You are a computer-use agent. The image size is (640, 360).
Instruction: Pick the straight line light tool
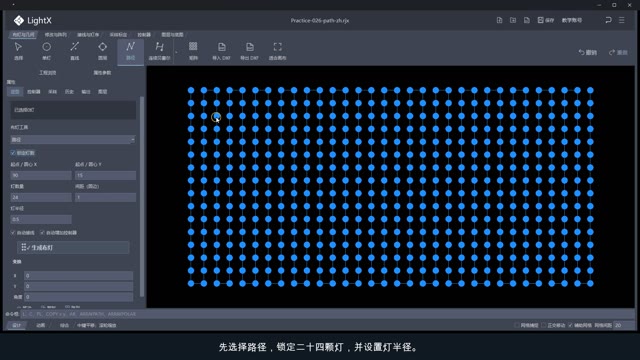[75, 51]
